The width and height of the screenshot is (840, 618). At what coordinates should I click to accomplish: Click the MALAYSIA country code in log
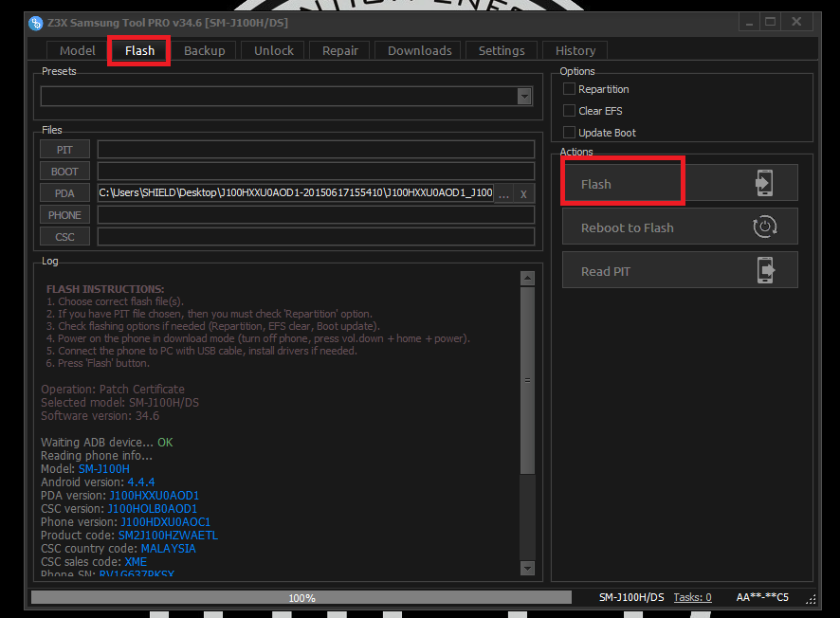pyautogui.click(x=168, y=549)
